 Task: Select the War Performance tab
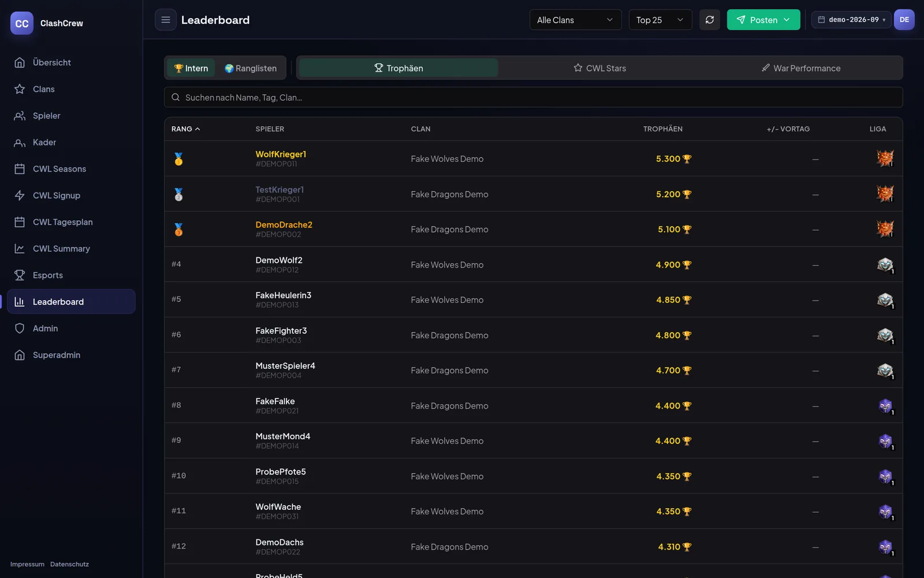pos(801,68)
